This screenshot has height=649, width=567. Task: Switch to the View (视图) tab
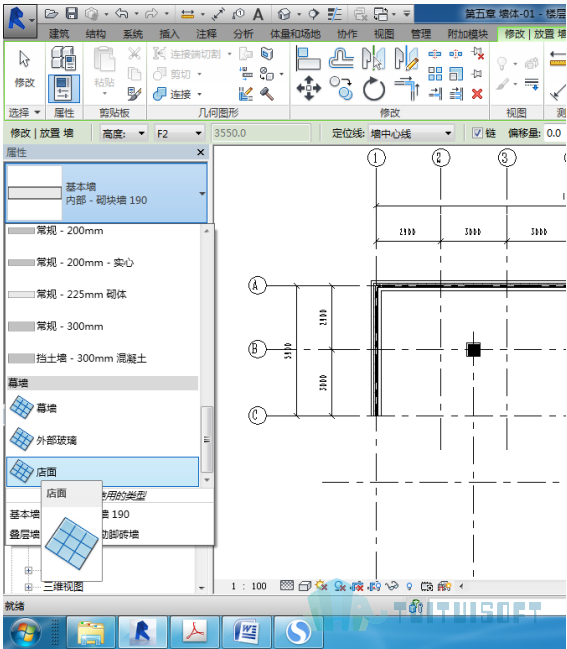[x=384, y=34]
